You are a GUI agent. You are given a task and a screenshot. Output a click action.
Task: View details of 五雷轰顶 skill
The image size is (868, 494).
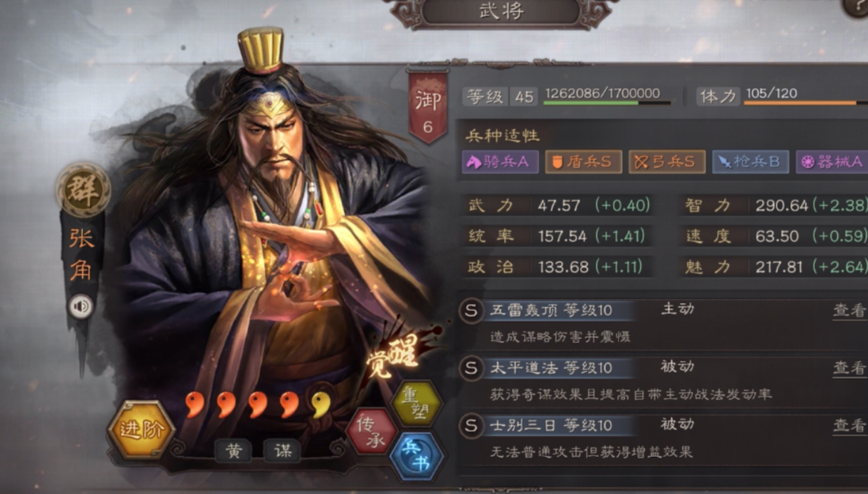(849, 311)
